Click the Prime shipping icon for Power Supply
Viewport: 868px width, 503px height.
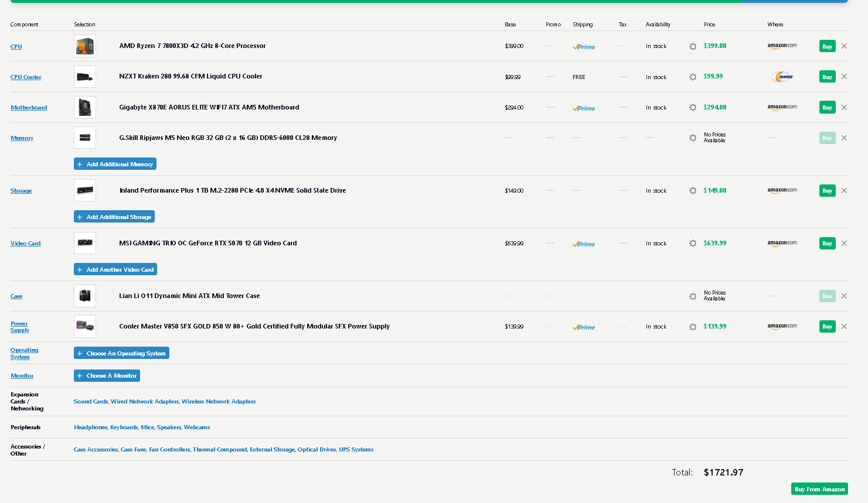coord(584,327)
